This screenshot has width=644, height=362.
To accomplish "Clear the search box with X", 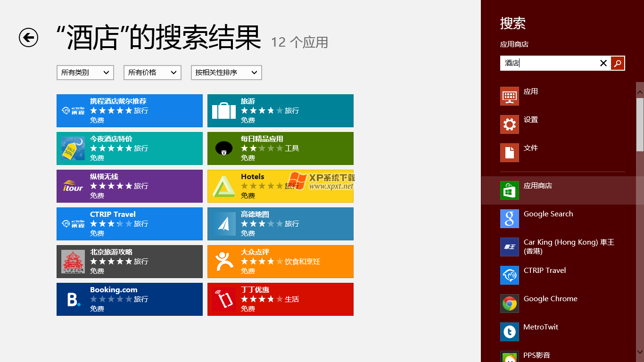I will coord(603,63).
